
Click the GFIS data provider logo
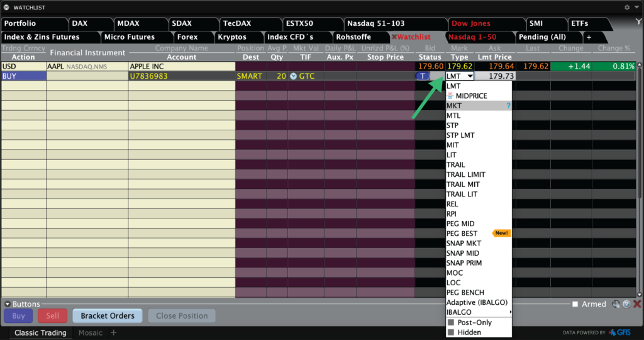pos(619,332)
